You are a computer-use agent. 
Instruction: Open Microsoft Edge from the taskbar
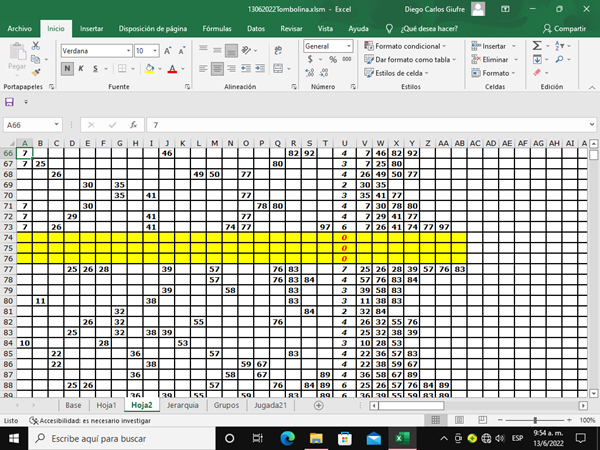[287, 439]
